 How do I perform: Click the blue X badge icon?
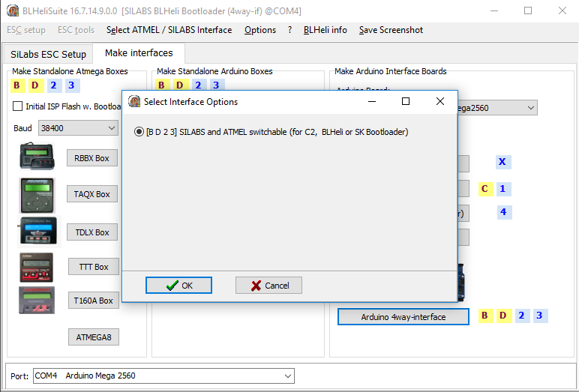502,162
